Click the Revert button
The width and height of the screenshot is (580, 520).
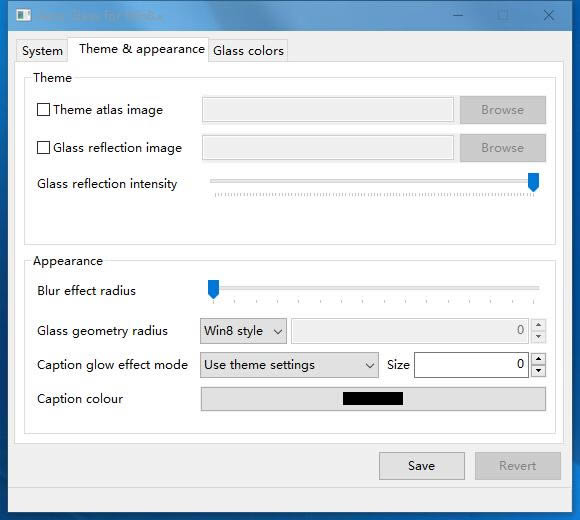(518, 466)
